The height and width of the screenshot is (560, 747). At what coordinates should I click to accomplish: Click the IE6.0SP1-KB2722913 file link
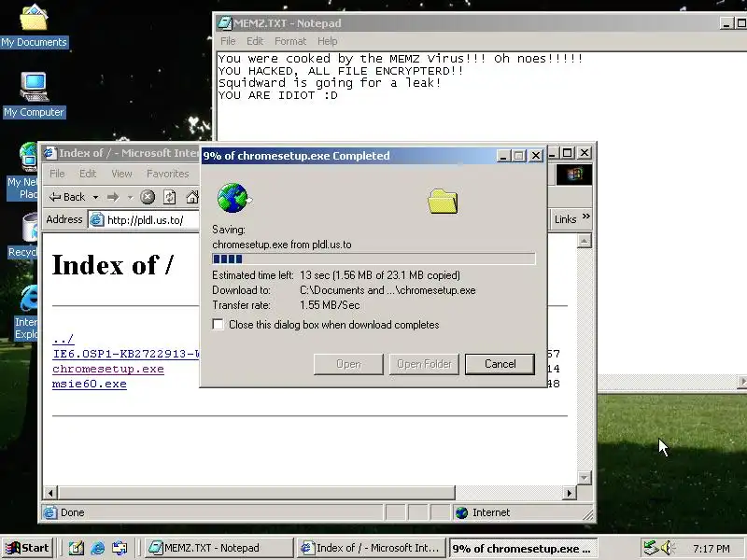[126, 354]
